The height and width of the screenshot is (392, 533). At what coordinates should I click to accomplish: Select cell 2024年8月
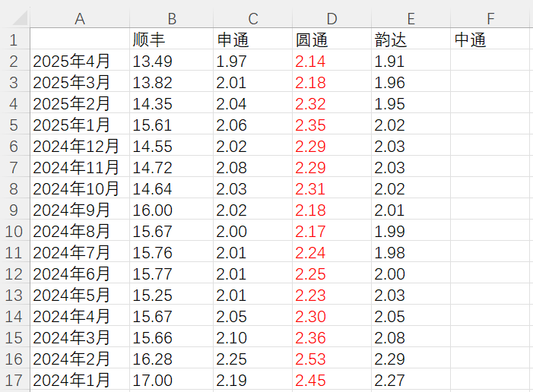(80, 232)
